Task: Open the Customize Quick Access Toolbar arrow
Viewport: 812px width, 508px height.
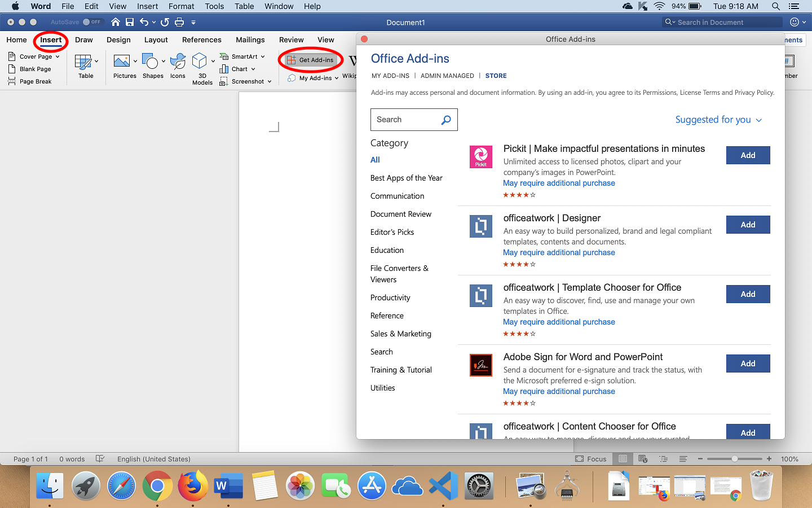Action: [x=193, y=23]
